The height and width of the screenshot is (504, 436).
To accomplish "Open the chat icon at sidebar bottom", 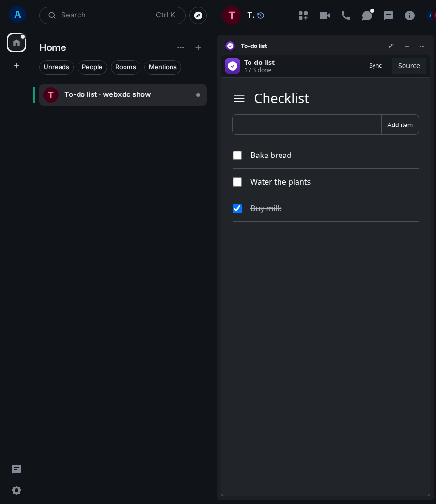I will coord(16,469).
